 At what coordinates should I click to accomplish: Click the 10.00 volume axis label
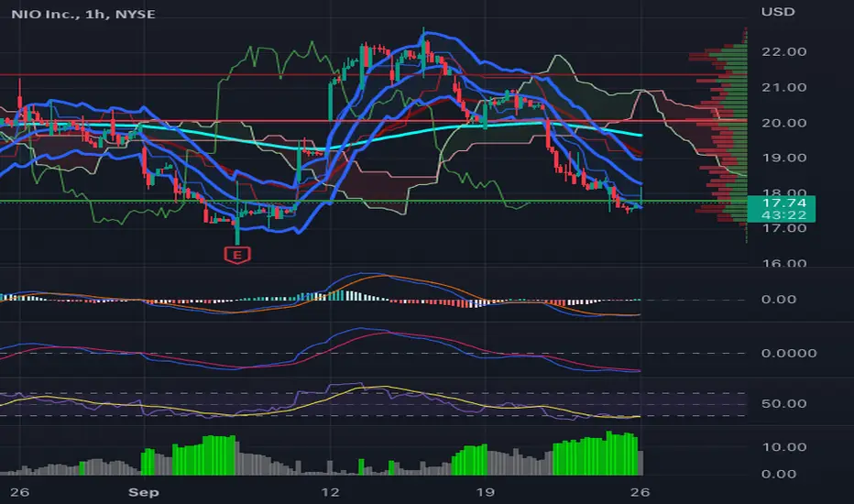(783, 447)
